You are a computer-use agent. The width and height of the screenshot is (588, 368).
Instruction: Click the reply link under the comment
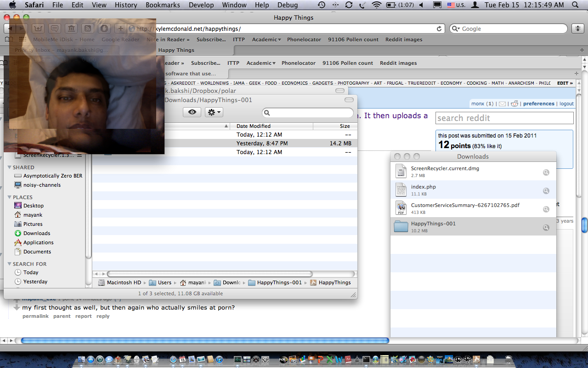103,316
